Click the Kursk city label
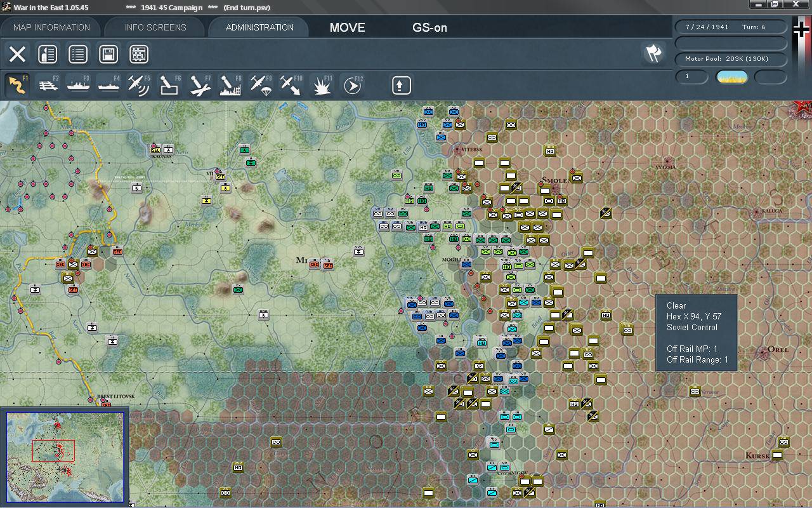The image size is (812, 508). pyautogui.click(x=757, y=456)
